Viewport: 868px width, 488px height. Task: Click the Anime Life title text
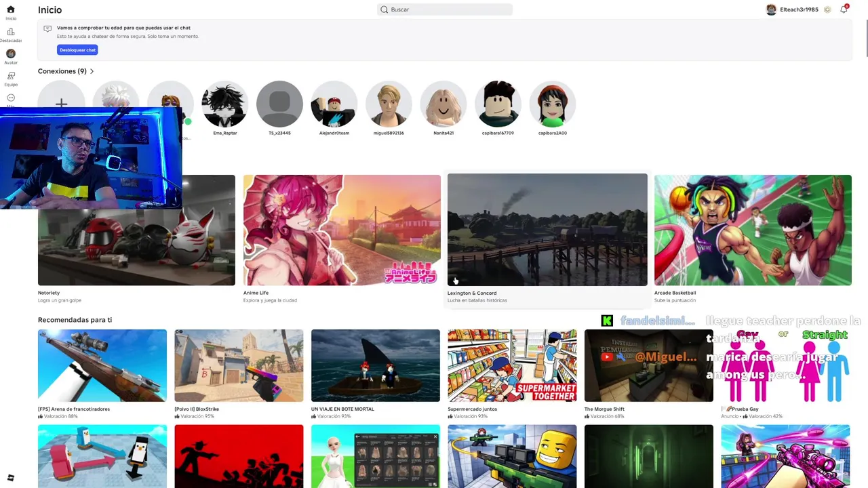click(x=256, y=293)
